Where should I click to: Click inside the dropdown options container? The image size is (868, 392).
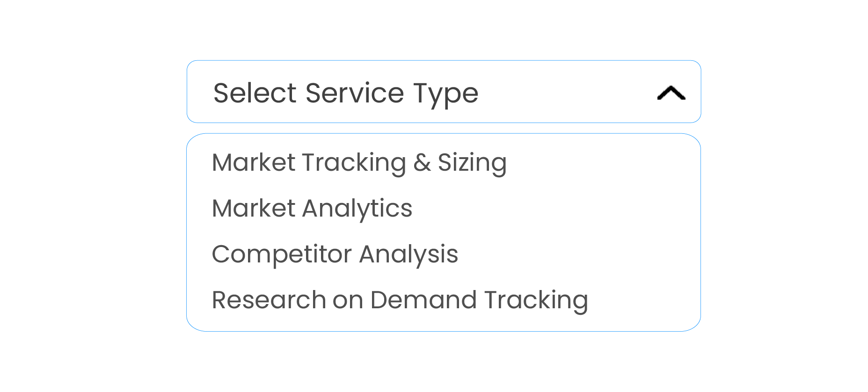pyautogui.click(x=443, y=232)
